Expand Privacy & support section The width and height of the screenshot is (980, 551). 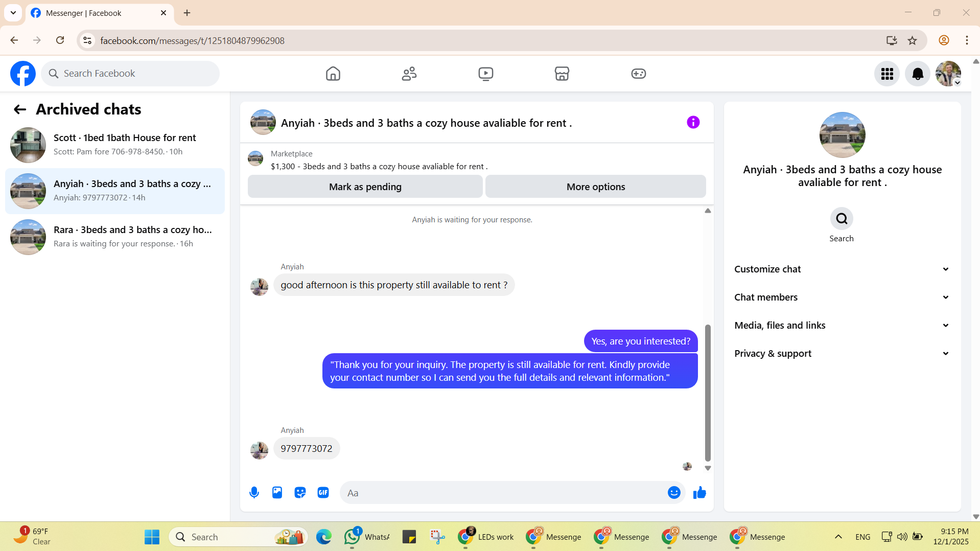pyautogui.click(x=842, y=354)
